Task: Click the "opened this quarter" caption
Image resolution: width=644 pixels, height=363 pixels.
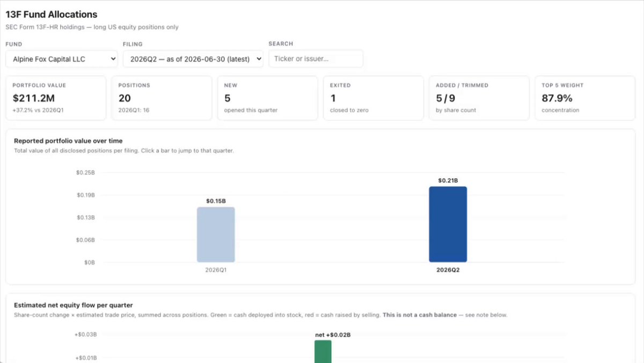Action: tap(251, 110)
